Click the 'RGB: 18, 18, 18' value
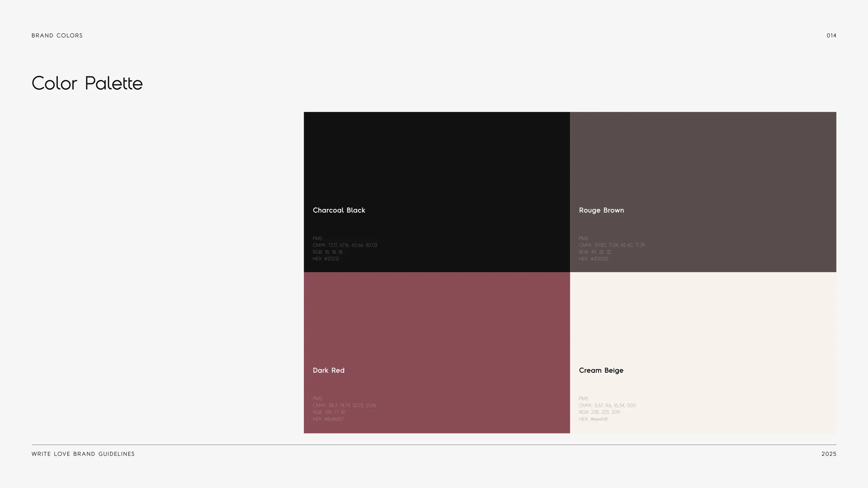Screen dimensions: 868x488 click(328, 252)
